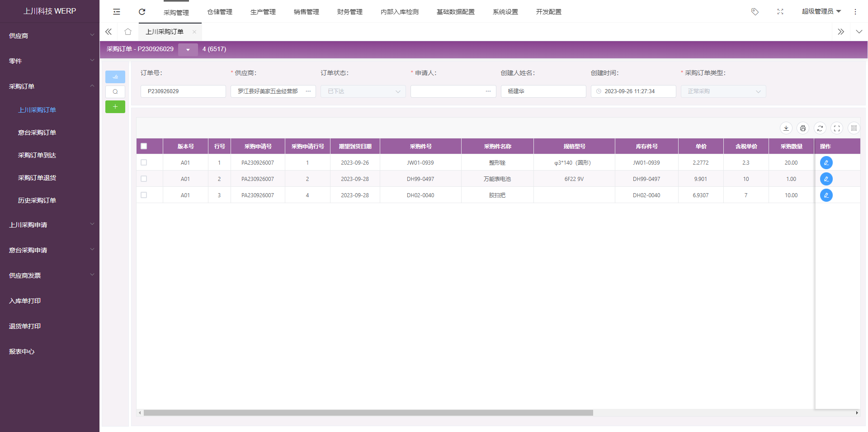This screenshot has width=868, height=432.
Task: Toggle fullscreen mode icon in header
Action: click(x=780, y=12)
